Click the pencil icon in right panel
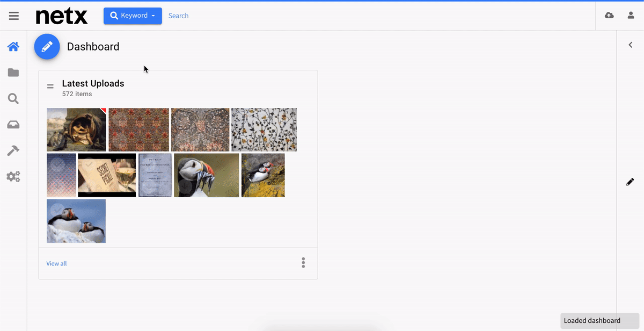 coord(630,182)
